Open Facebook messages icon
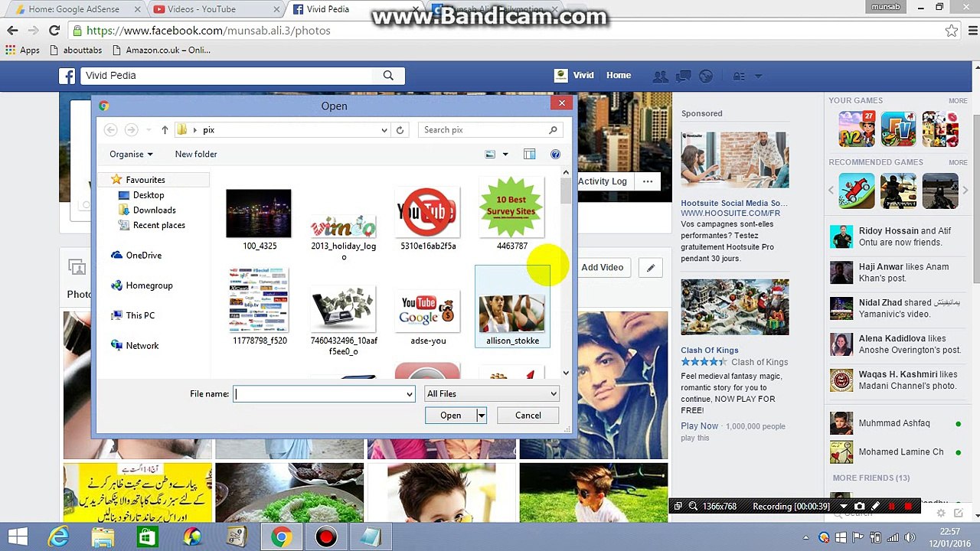Viewport: 980px width, 551px height. tap(684, 76)
